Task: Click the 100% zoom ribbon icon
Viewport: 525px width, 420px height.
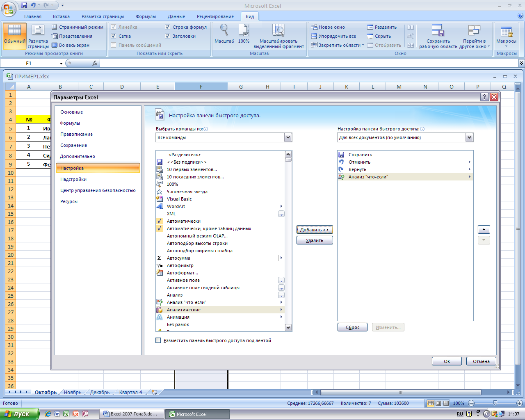Action: pos(244,30)
